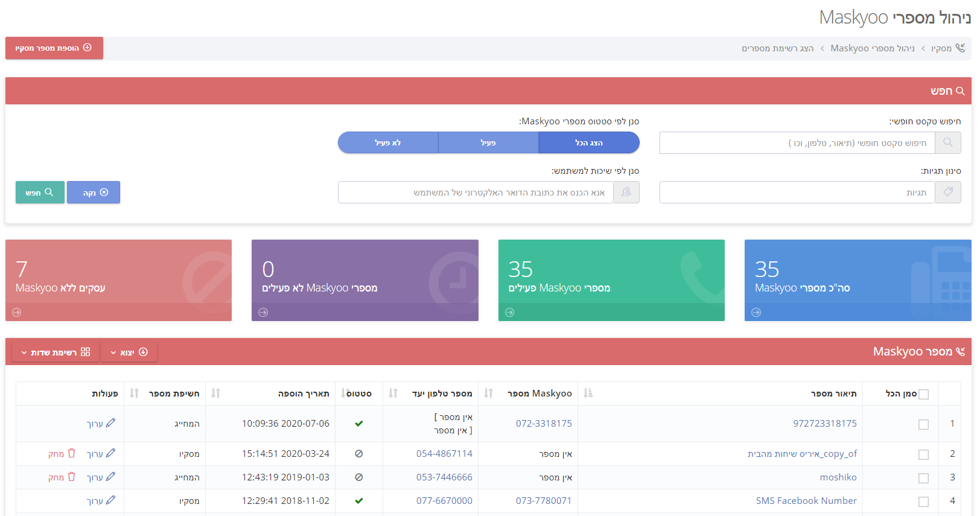Open the purple inactive Maskyoo numbers card
The height and width of the screenshot is (516, 980).
[x=365, y=280]
